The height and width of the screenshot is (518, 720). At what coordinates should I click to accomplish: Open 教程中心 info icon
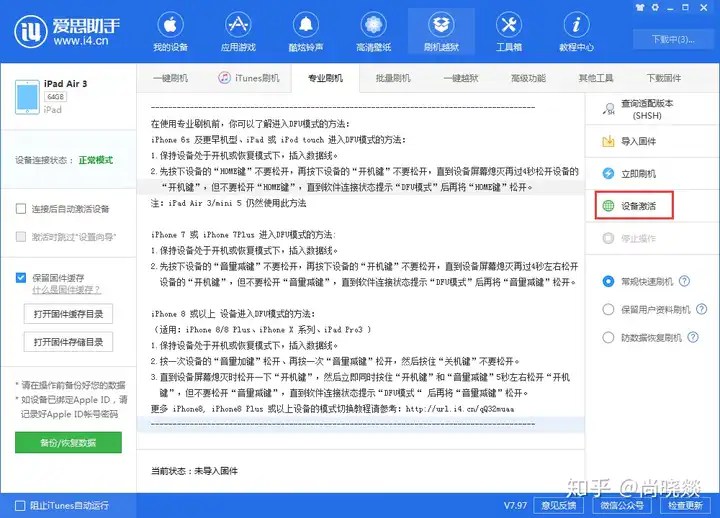point(576,25)
